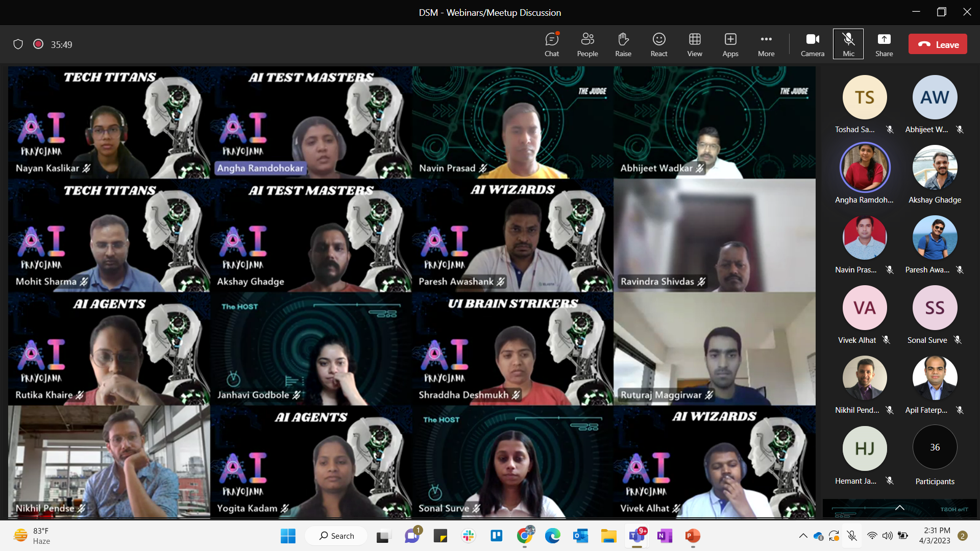Click Akshay Ghadge's sidebar avatar
Viewport: 980px width, 551px height.
[935, 167]
